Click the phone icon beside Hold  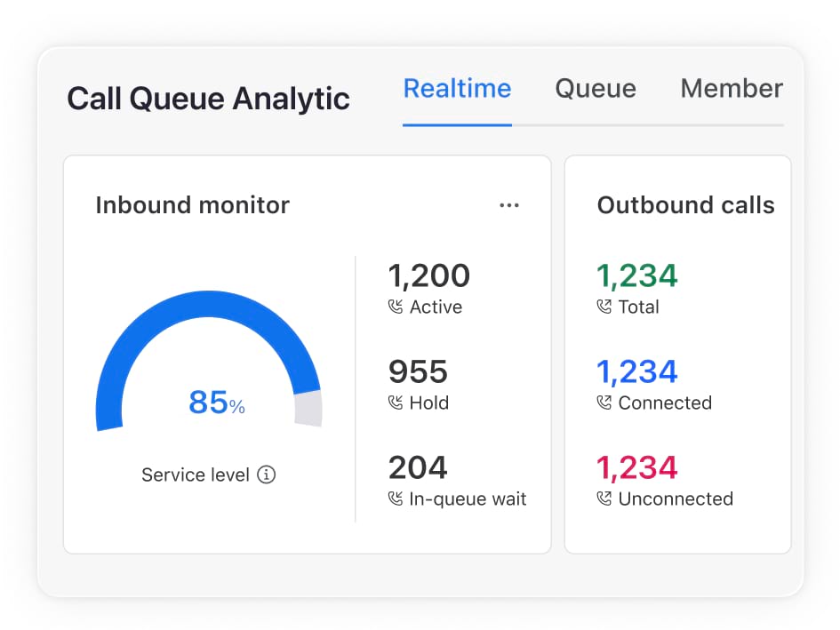pyautogui.click(x=396, y=403)
